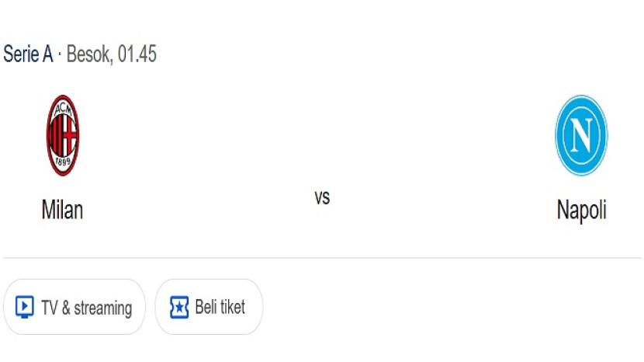Click the Napoli club logo
644x362 pixels.
(x=581, y=135)
